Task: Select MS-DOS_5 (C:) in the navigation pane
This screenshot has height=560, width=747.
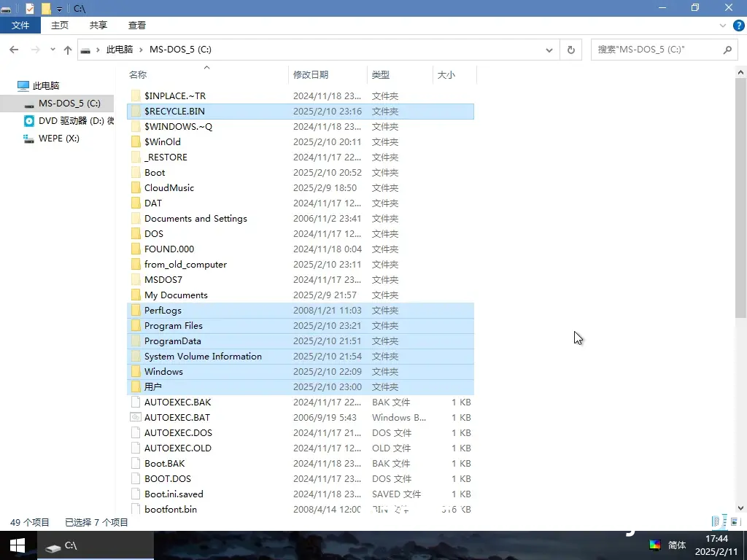Action: tap(57, 104)
